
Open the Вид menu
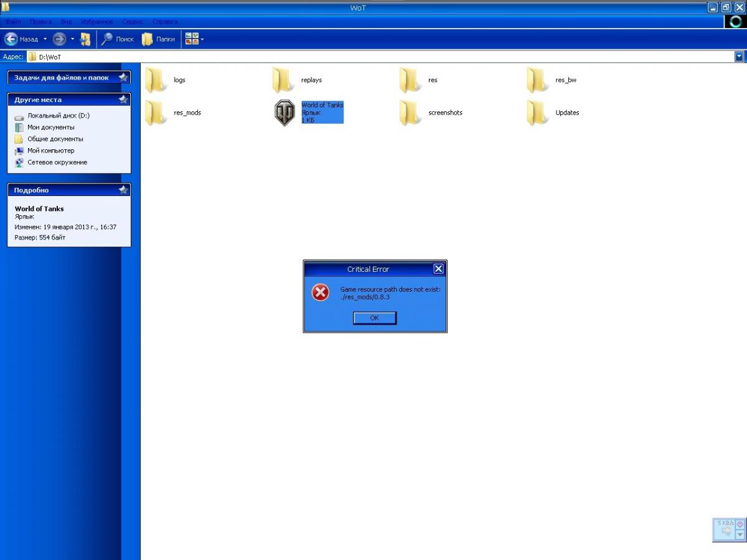click(x=67, y=22)
